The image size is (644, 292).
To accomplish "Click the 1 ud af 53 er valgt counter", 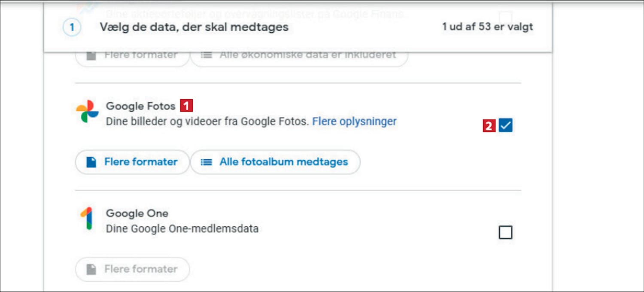I will (x=488, y=27).
